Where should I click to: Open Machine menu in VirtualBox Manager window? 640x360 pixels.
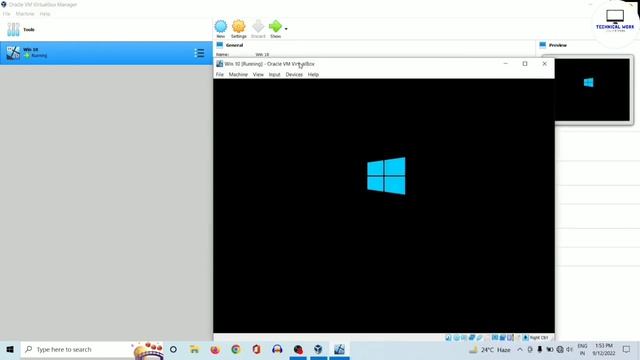click(x=25, y=14)
